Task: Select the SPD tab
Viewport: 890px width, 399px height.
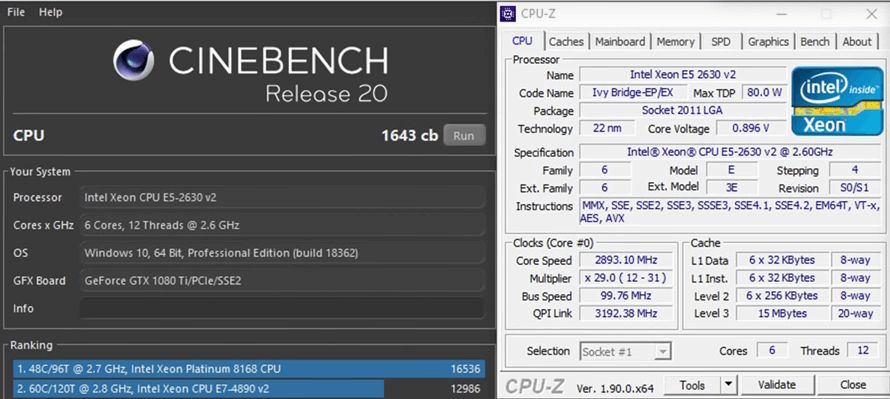Action: point(720,41)
